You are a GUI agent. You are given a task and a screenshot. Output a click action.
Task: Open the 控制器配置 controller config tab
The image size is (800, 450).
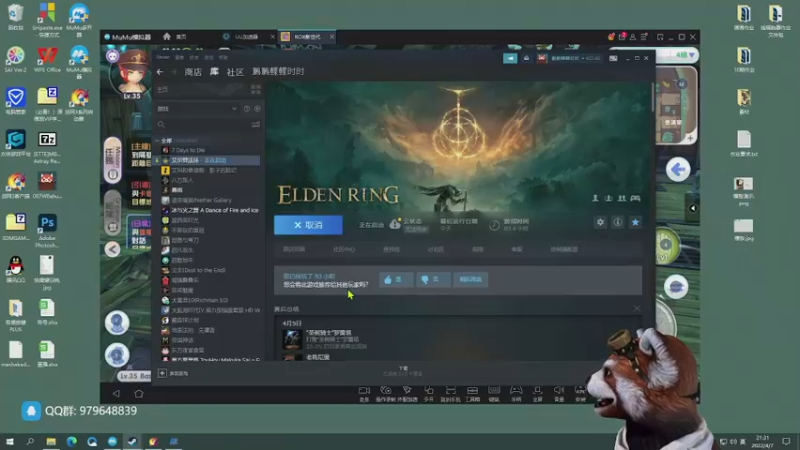(564, 249)
